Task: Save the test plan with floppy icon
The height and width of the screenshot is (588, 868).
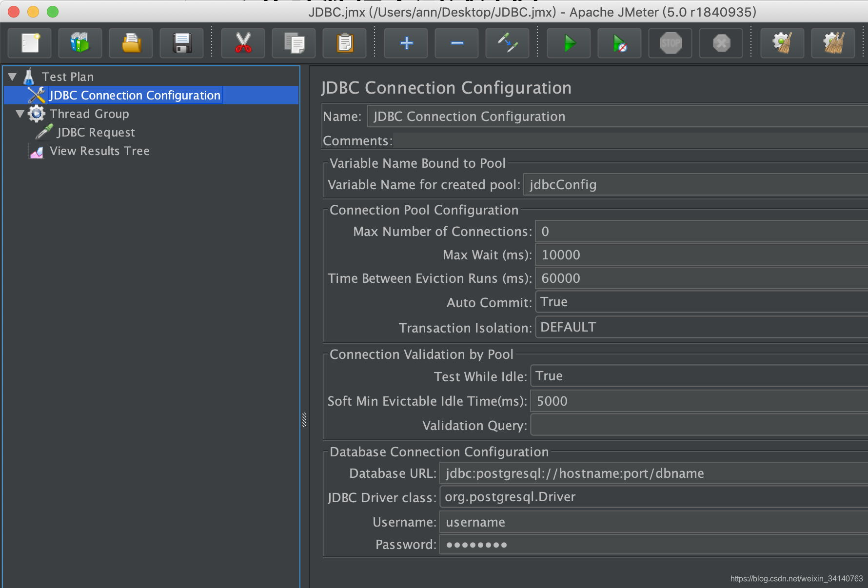Action: 182,43
